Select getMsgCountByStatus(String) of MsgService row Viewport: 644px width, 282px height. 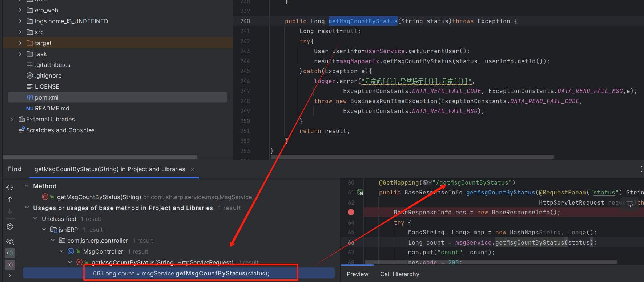point(154,197)
